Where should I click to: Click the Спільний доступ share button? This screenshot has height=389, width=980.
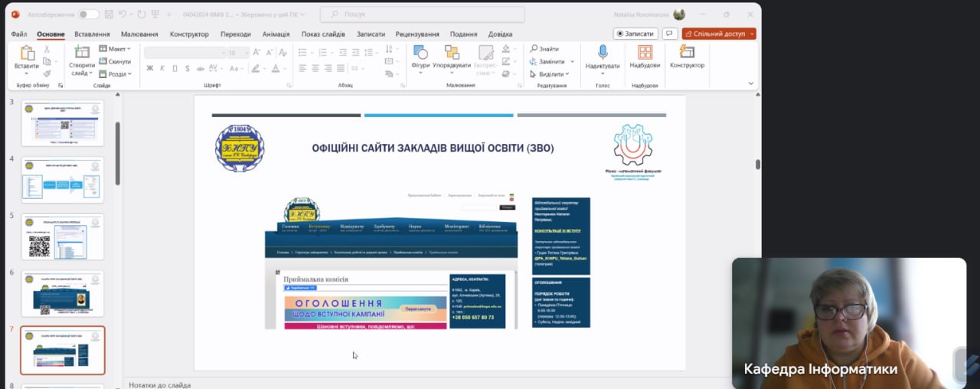click(x=714, y=34)
